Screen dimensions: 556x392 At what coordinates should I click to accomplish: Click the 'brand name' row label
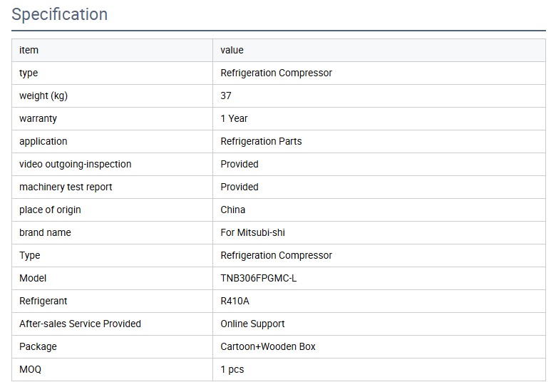point(45,232)
